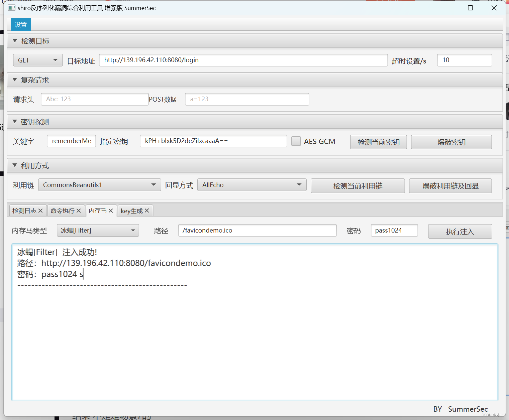
Task: Click the 检测当前利用链 button
Action: tap(358, 186)
